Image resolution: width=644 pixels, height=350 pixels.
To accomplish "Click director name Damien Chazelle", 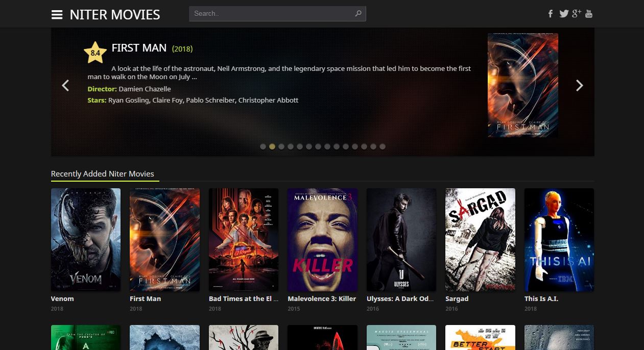I will (x=145, y=89).
